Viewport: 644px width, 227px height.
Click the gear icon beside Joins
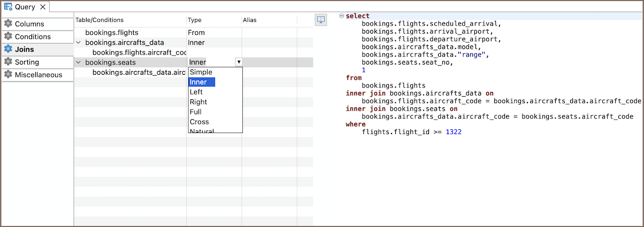8,49
